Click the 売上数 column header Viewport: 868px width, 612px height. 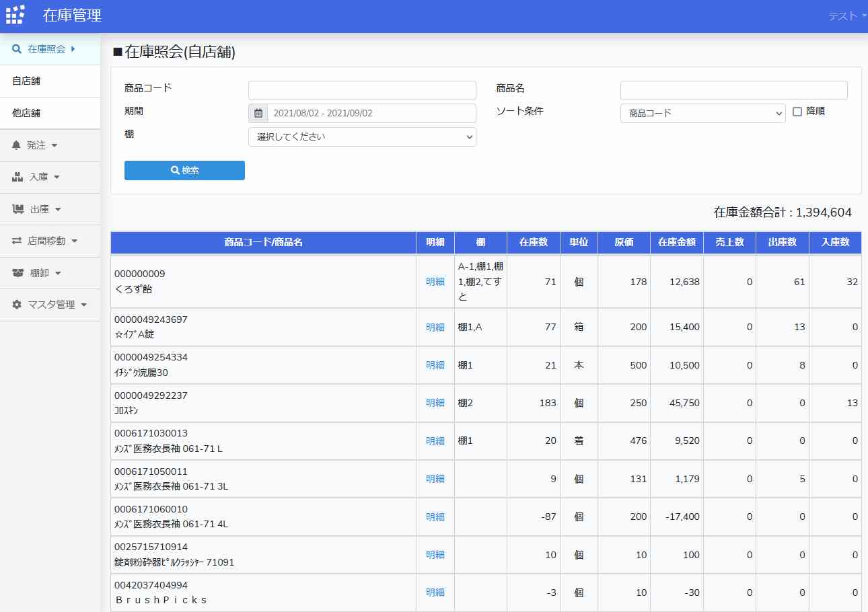pos(729,242)
